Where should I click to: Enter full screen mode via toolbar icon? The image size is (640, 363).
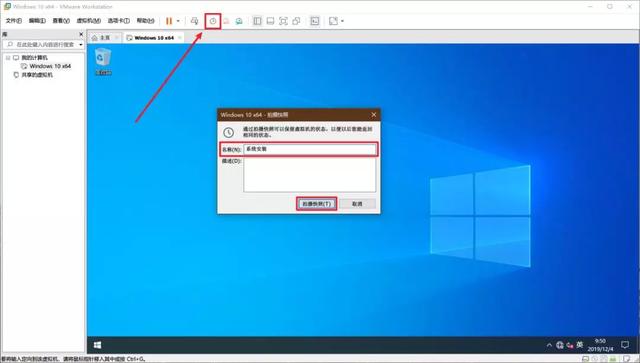click(283, 21)
